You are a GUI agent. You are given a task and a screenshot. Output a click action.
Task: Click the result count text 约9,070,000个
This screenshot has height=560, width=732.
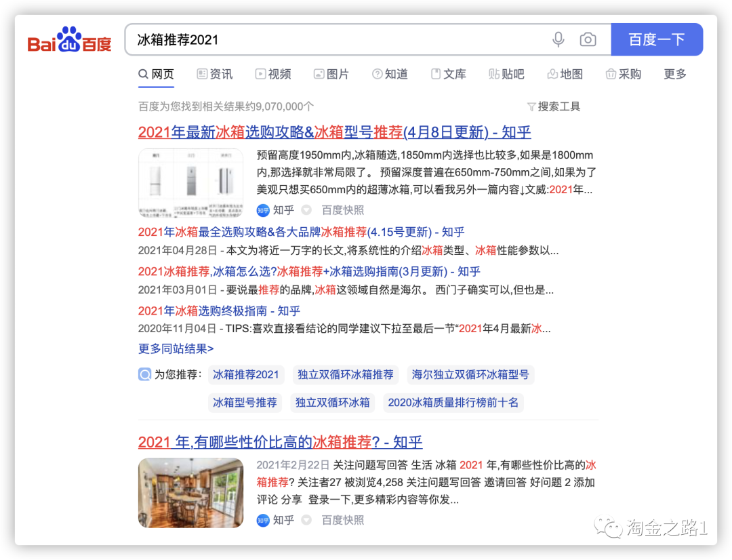point(279,107)
